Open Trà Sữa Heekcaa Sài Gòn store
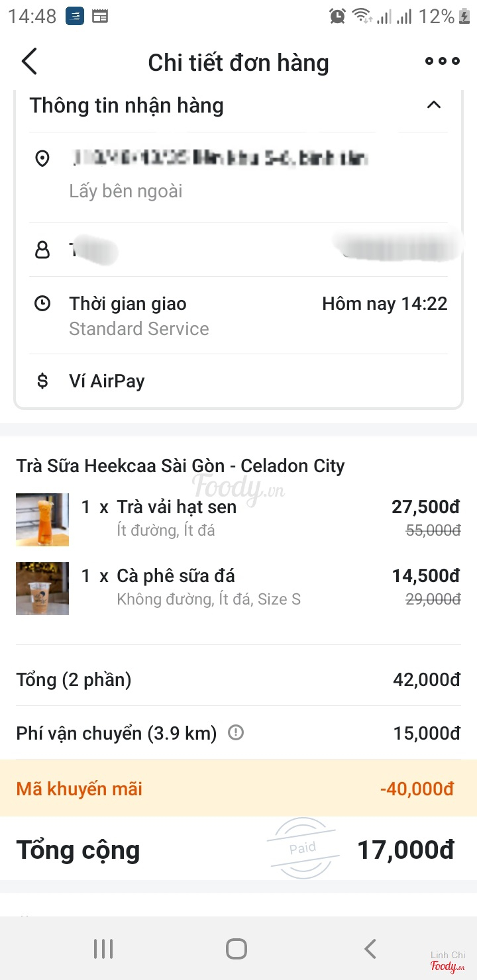The height and width of the screenshot is (980, 477). click(x=180, y=465)
